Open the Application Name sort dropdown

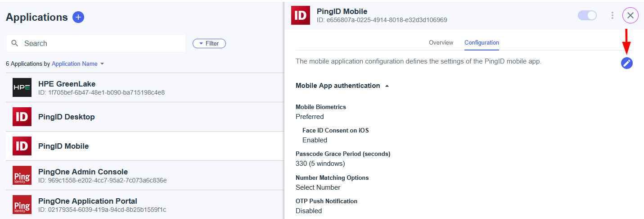[x=78, y=64]
